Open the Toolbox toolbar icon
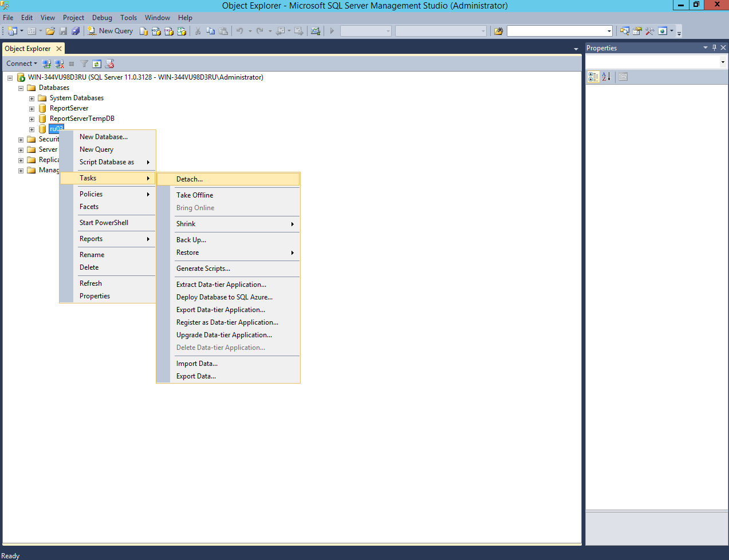 tap(650, 31)
